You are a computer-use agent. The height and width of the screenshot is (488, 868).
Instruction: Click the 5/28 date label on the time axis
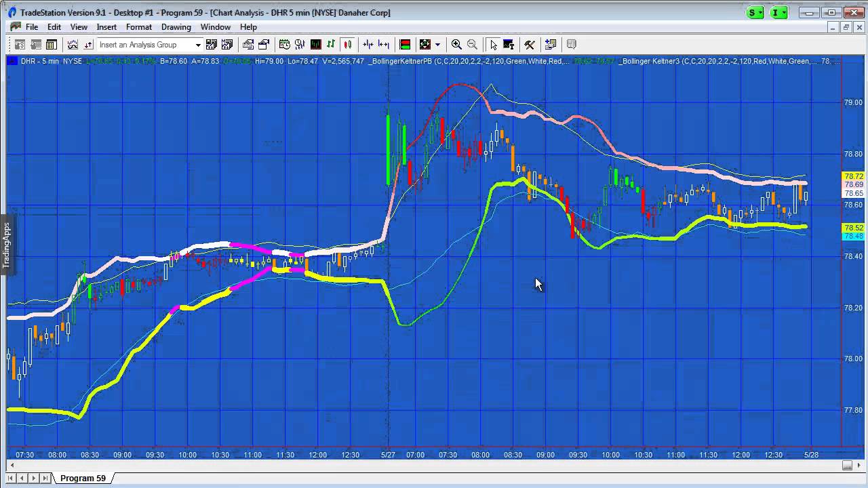point(811,455)
